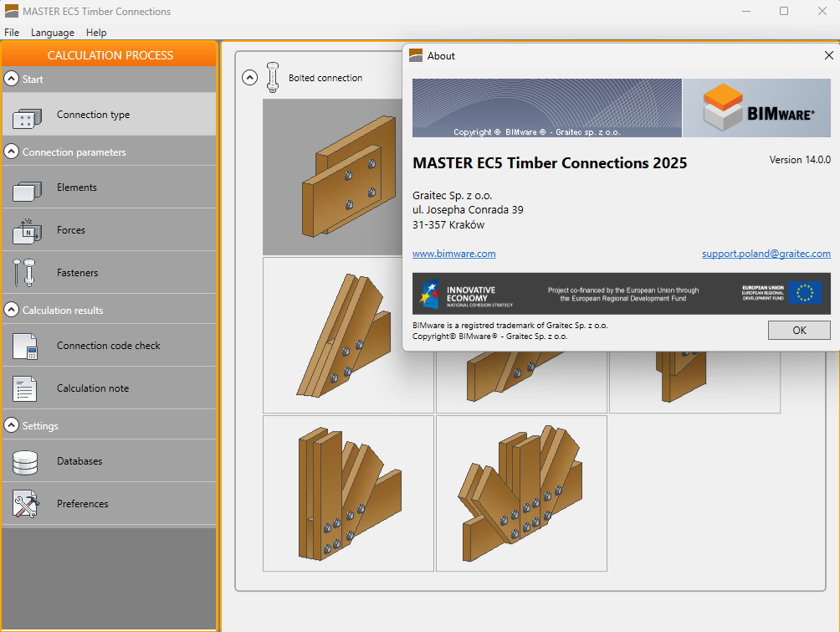Open the Help menu

(x=96, y=33)
